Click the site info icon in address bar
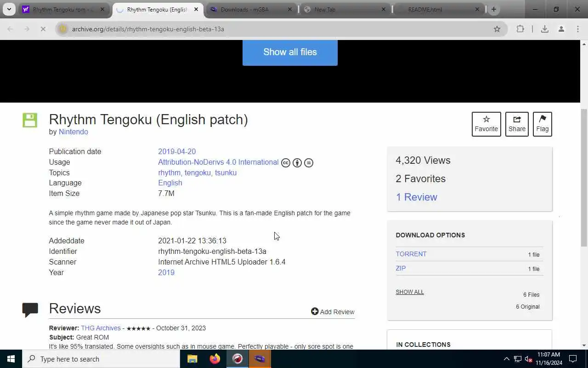The height and width of the screenshot is (368, 588). point(63,29)
